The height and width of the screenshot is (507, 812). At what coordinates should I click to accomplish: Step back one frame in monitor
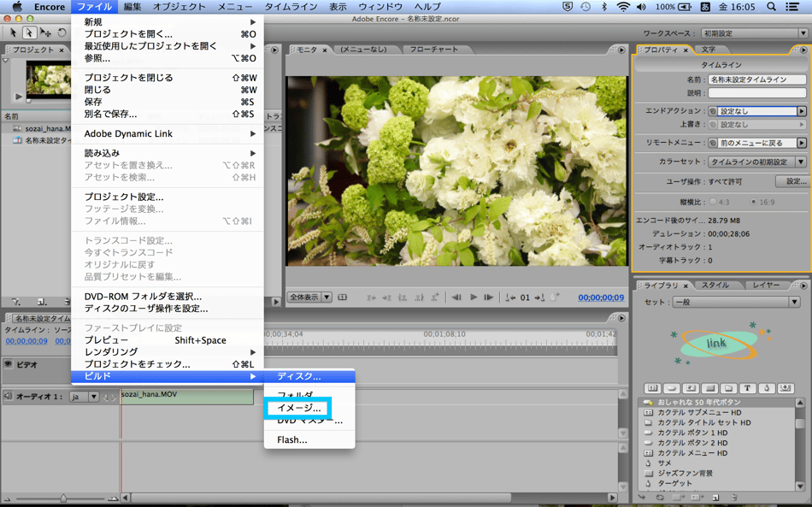(456, 298)
